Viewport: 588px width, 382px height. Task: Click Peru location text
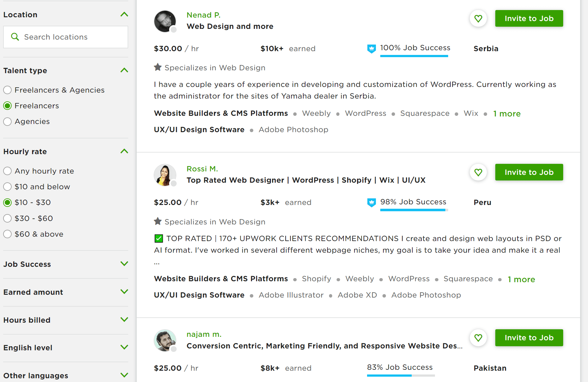(482, 202)
